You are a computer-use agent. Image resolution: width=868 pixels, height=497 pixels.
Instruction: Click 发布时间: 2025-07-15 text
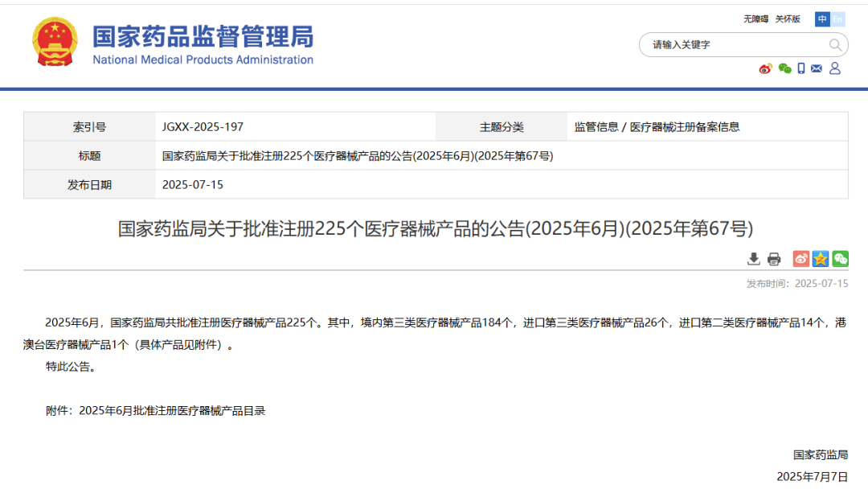pyautogui.click(x=797, y=284)
